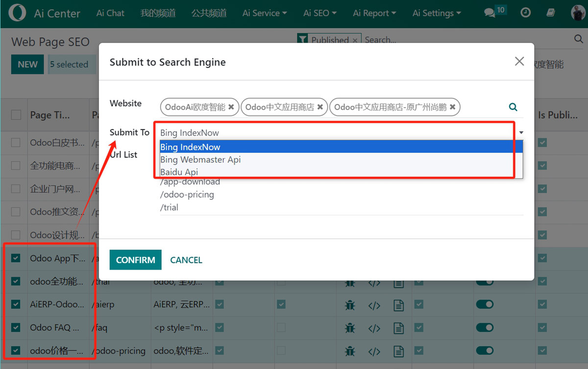Viewport: 588px width, 369px height.
Task: Choose Baidu Api from the list
Action: 342,172
